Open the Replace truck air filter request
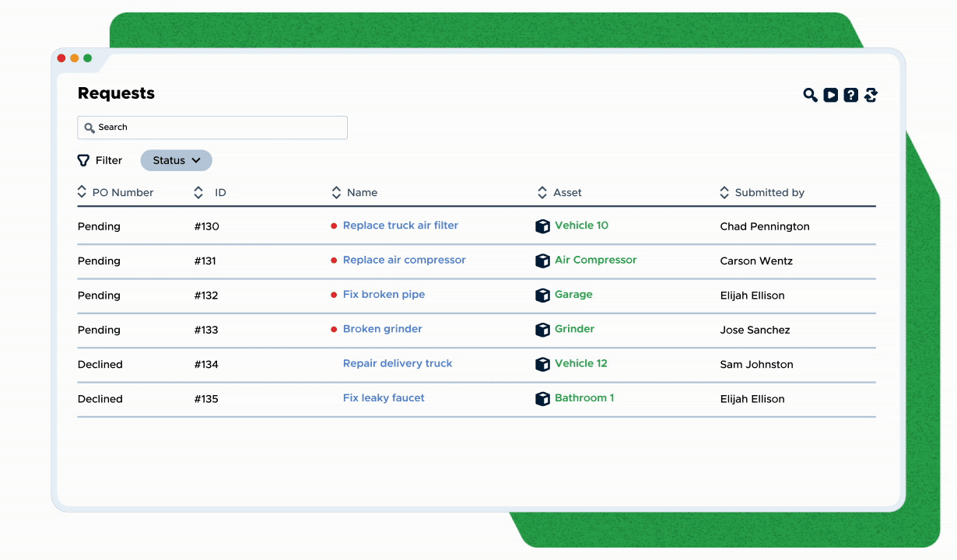 [400, 226]
